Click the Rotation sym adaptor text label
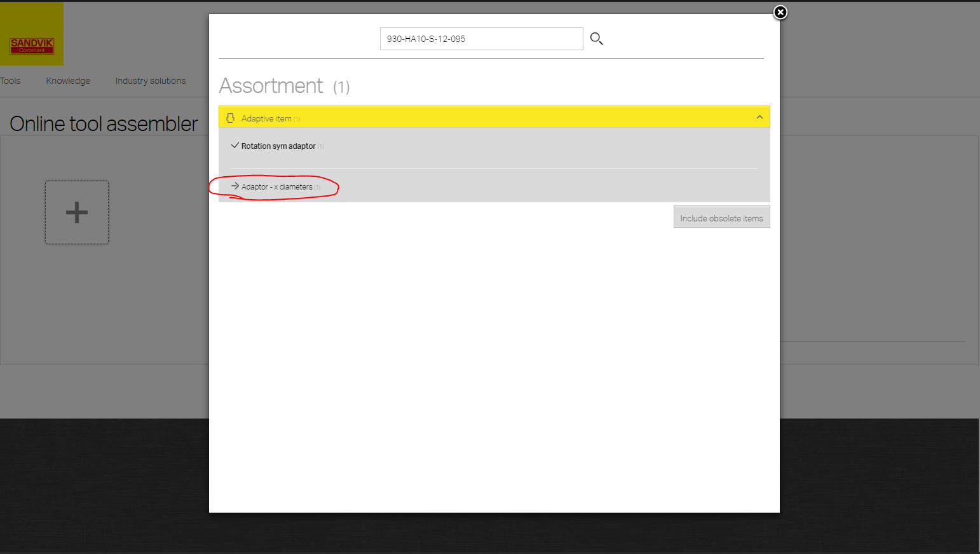Image resolution: width=980 pixels, height=554 pixels. point(278,146)
